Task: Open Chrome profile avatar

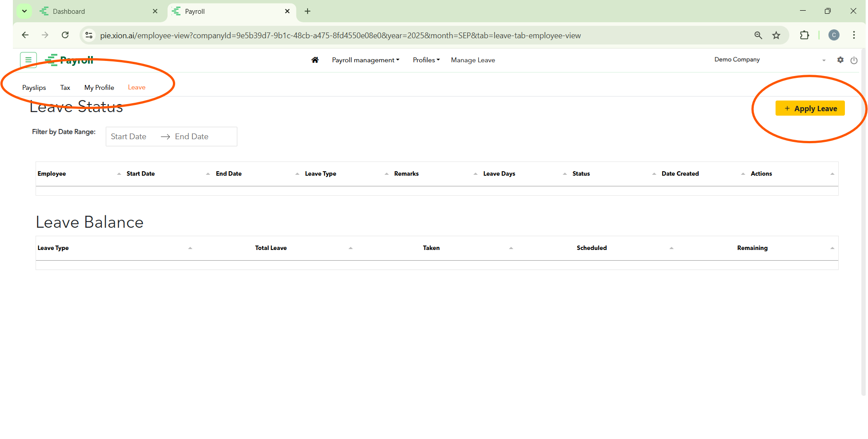Action: tap(834, 36)
